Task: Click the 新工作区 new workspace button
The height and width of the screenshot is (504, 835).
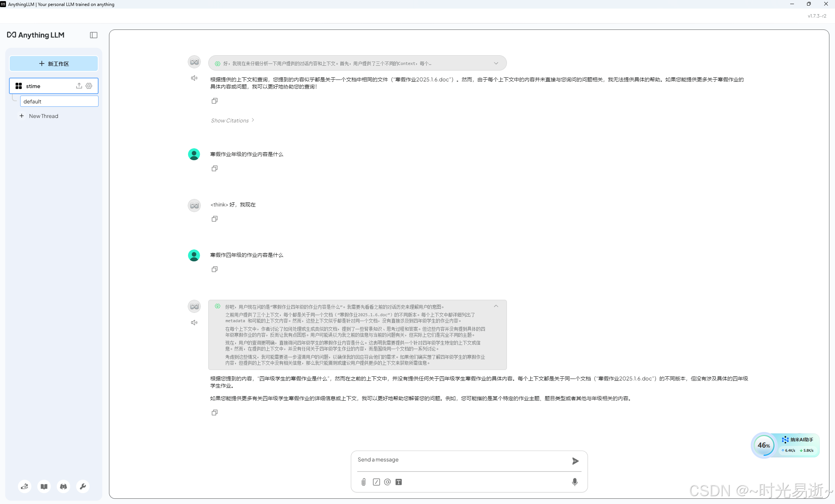Action: pos(54,63)
